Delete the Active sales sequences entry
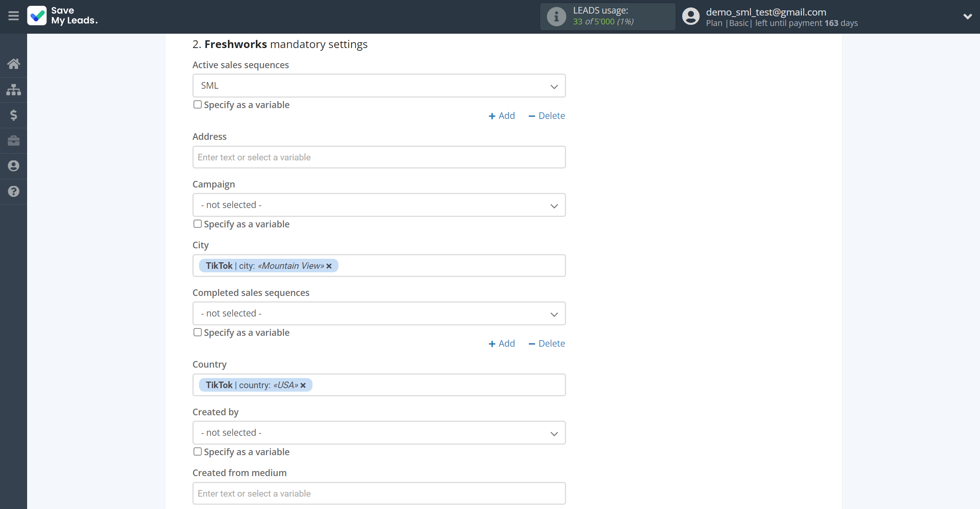 pos(547,116)
